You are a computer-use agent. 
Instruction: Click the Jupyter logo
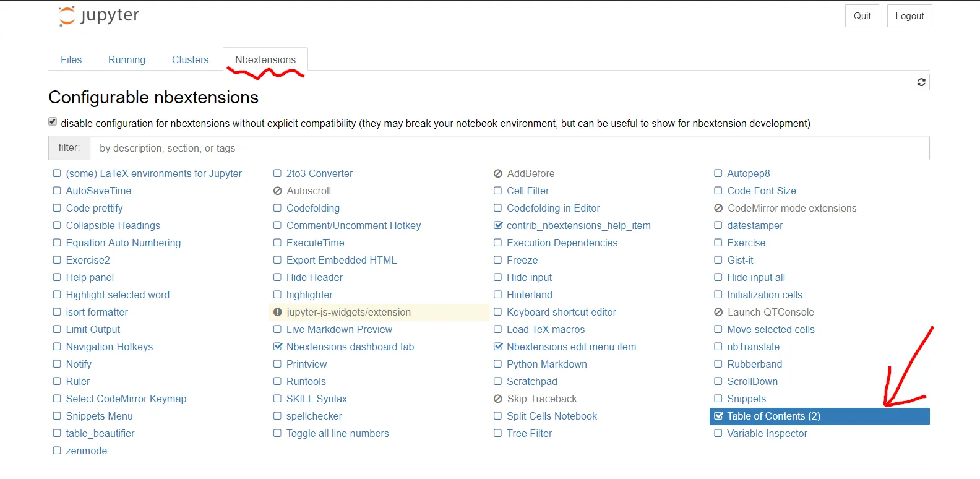click(99, 15)
